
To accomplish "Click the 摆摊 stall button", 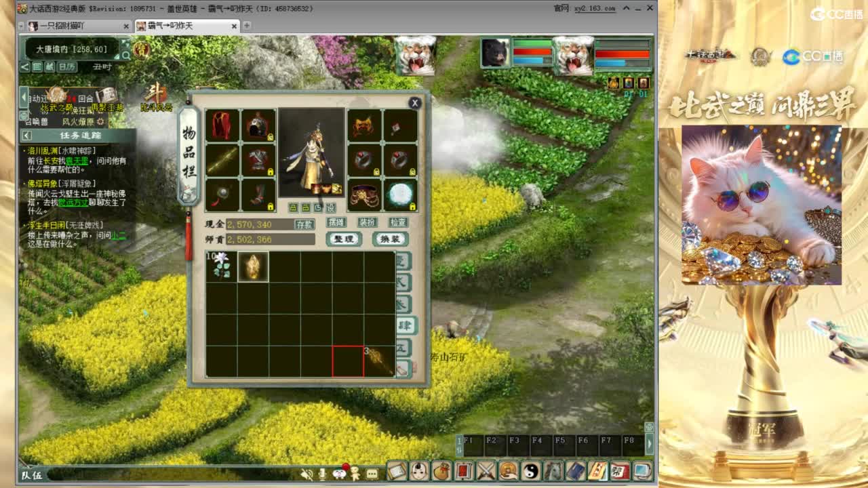I will (336, 222).
